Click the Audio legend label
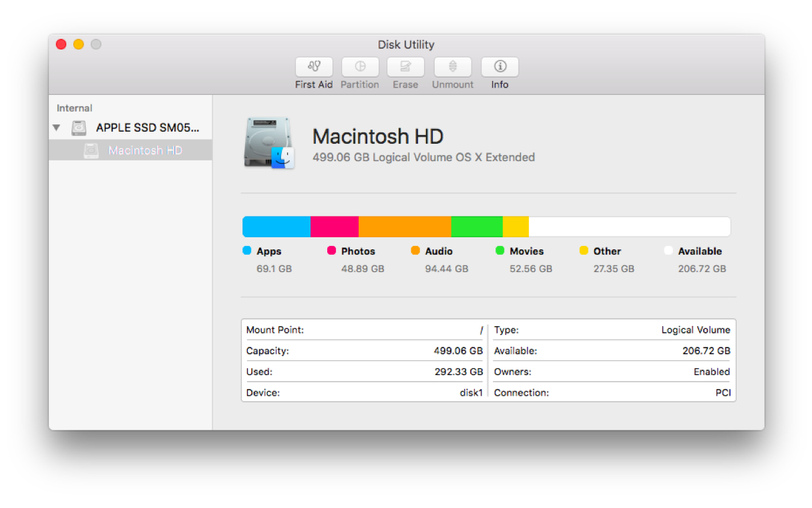 (x=439, y=251)
